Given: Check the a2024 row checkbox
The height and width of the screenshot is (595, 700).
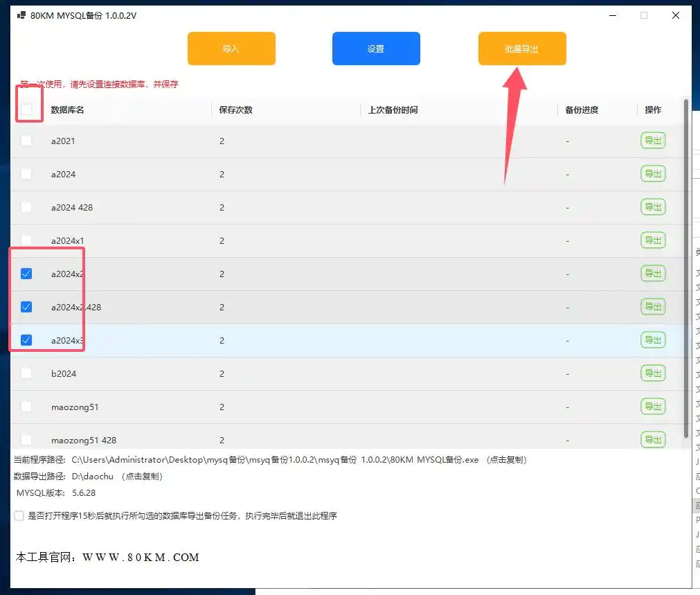Looking at the screenshot, I should (x=26, y=174).
